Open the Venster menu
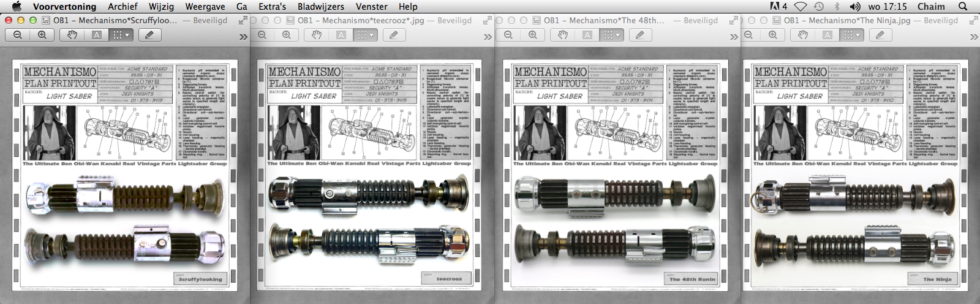Screen dimensions: 980x304 point(371,6)
